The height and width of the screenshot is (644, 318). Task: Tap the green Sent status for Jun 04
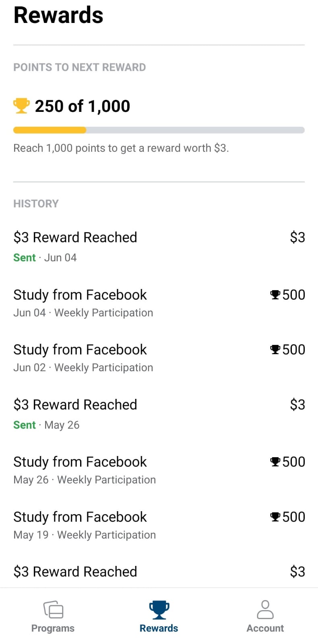pos(25,258)
